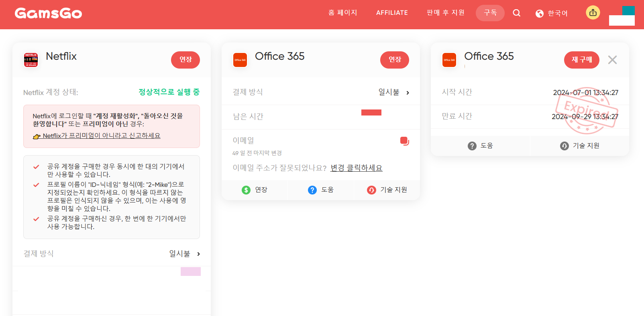Click the 재 구매 button

click(x=582, y=60)
